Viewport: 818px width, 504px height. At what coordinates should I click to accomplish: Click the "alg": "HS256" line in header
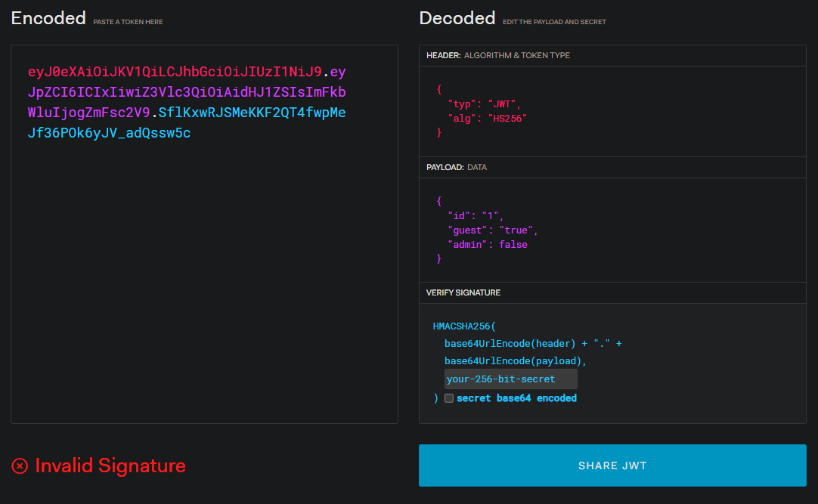click(486, 119)
